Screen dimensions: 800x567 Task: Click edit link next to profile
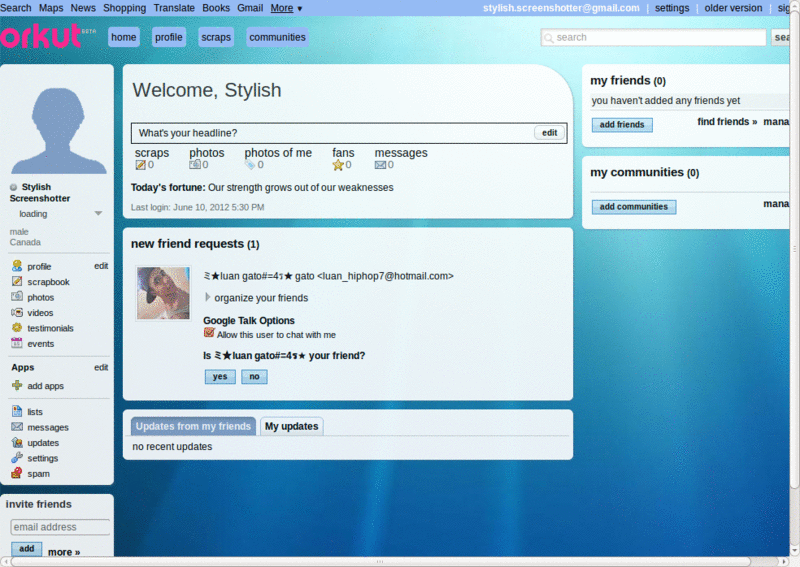[101, 265]
